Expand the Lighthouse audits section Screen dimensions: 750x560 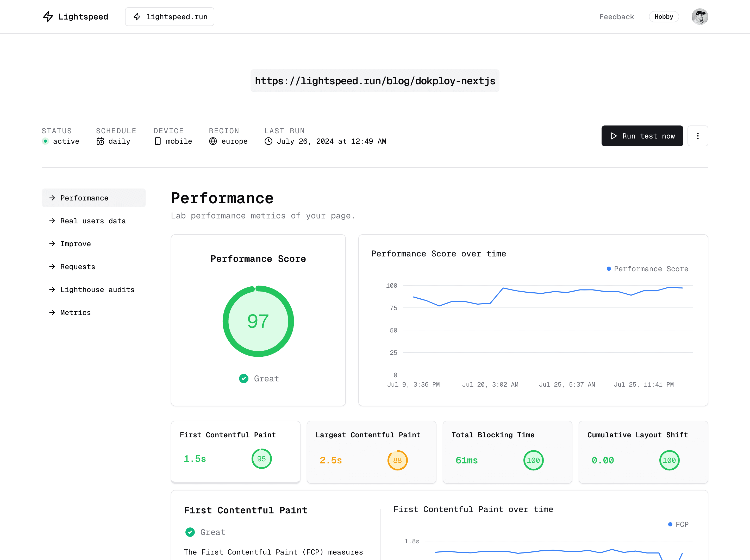pos(97,290)
